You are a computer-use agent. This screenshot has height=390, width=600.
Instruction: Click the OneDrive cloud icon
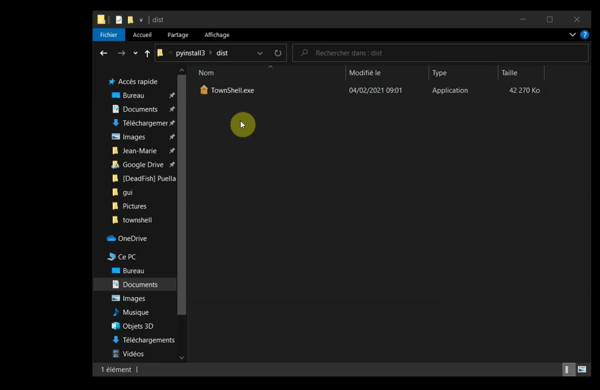click(x=111, y=238)
